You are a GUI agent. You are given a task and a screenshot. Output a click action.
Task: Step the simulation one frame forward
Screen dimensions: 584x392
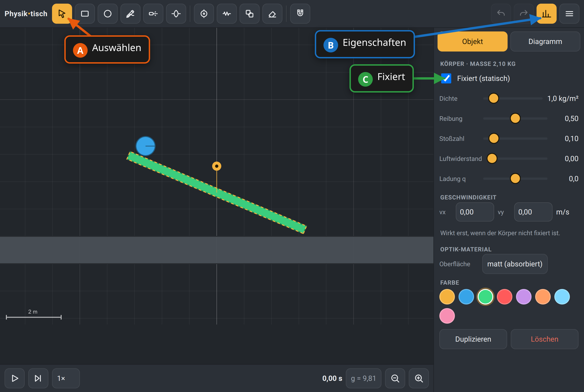point(38,378)
